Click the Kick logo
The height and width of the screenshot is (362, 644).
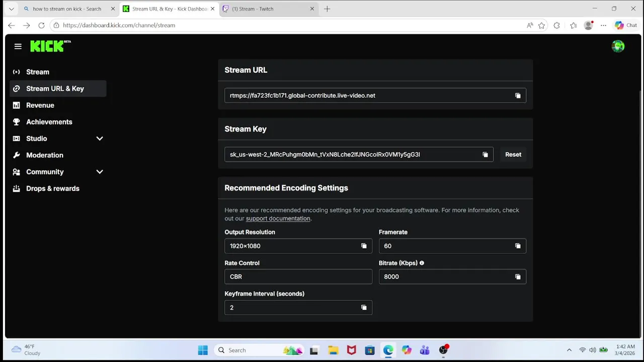(x=50, y=46)
